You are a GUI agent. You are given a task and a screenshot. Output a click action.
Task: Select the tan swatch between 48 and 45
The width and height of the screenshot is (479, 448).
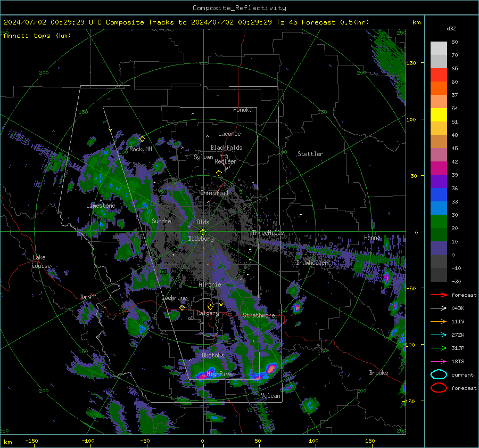(x=439, y=142)
